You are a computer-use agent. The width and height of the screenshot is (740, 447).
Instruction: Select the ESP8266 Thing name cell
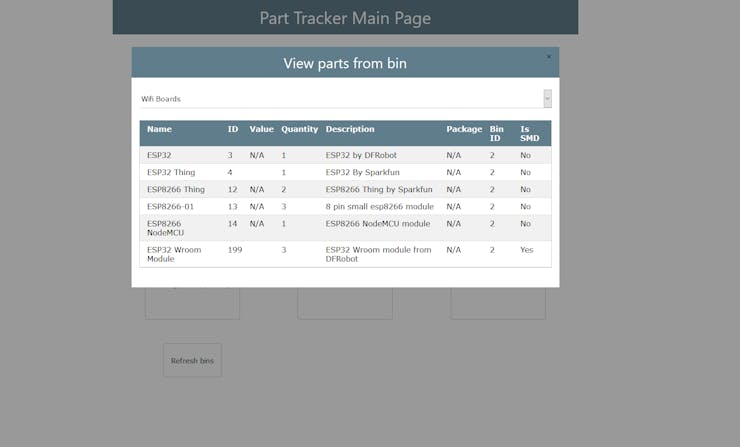coord(176,189)
